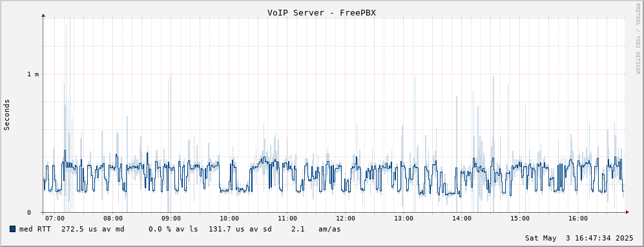The width and height of the screenshot is (644, 247).
Task: Click the Seconds y-axis label
Action: point(6,114)
